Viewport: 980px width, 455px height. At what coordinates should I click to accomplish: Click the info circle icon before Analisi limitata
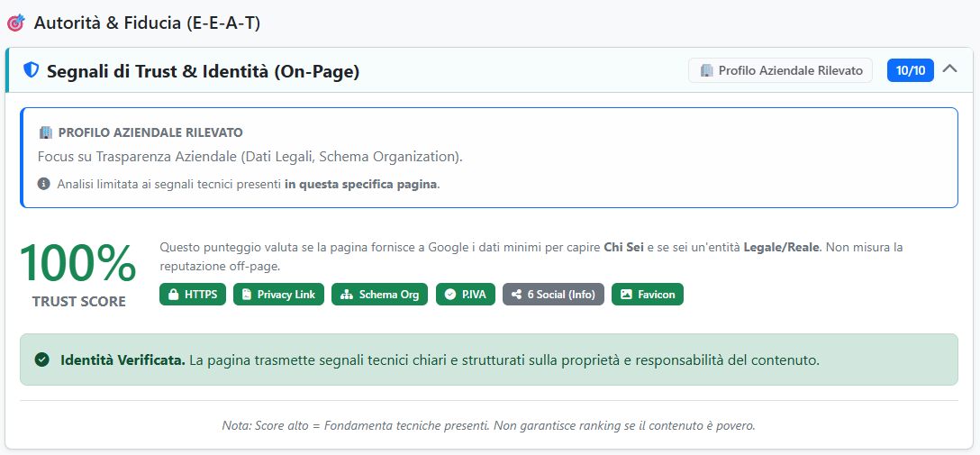(44, 184)
